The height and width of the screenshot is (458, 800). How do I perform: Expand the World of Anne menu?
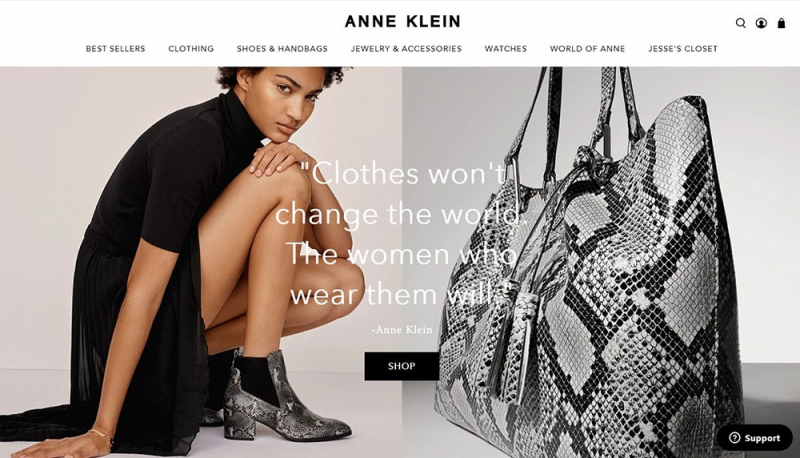click(x=587, y=48)
